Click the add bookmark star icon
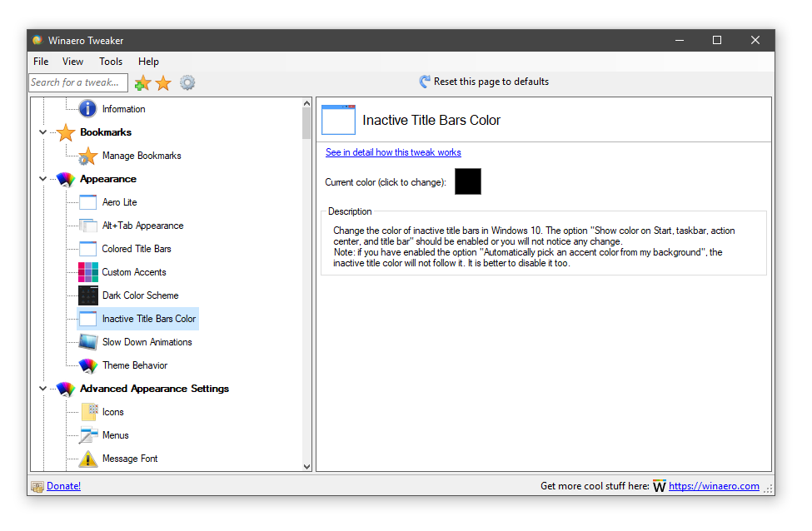 click(142, 82)
